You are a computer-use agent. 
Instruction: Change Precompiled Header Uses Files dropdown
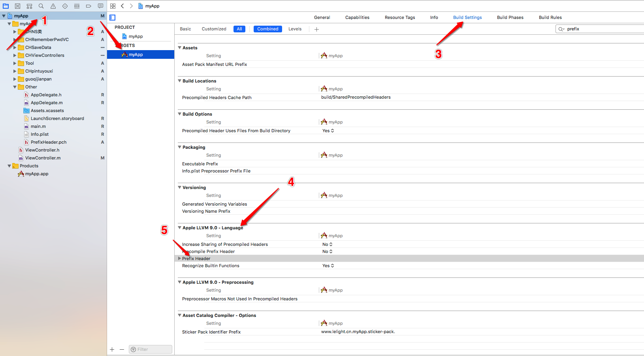click(x=328, y=131)
